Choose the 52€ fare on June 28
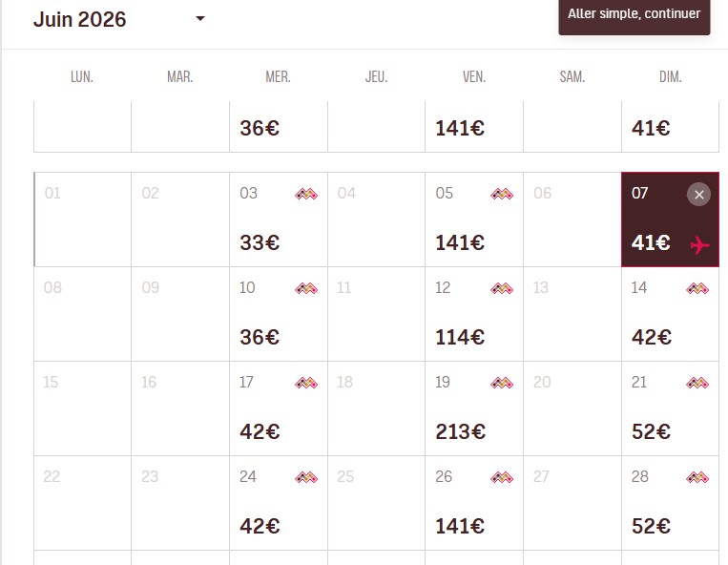 pyautogui.click(x=651, y=526)
